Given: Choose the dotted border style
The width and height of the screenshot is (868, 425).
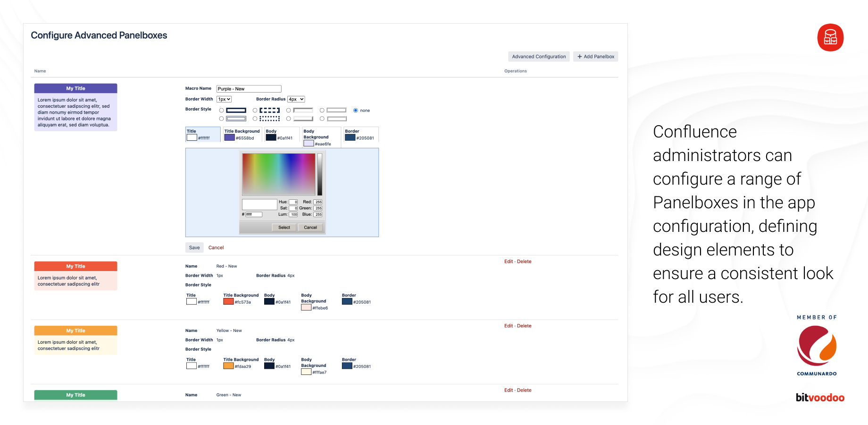Looking at the screenshot, I should (x=255, y=119).
